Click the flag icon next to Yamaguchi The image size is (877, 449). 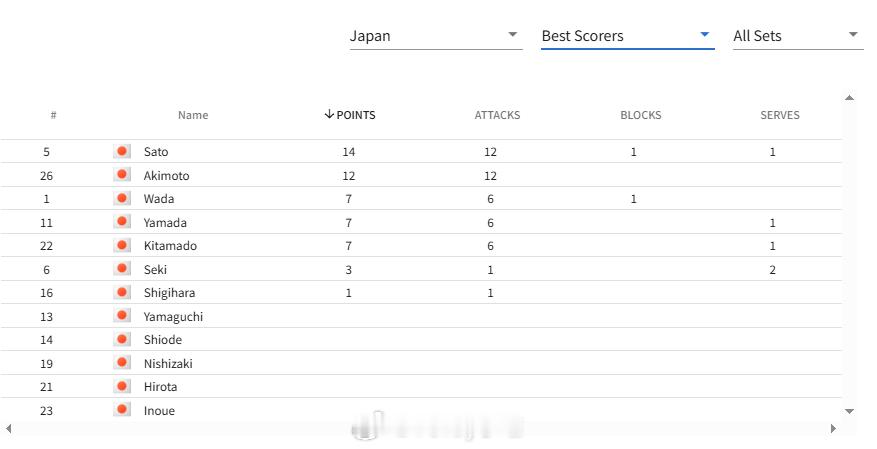click(122, 316)
